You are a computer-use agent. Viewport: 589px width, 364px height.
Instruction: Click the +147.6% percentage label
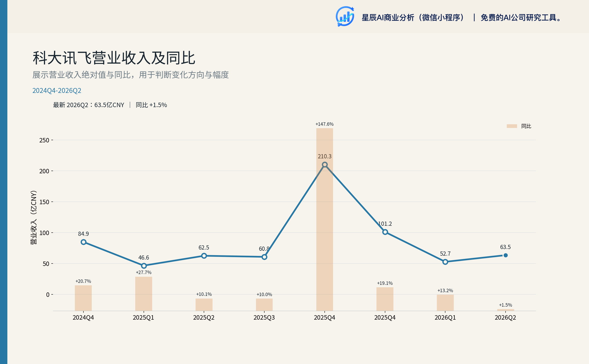(324, 124)
